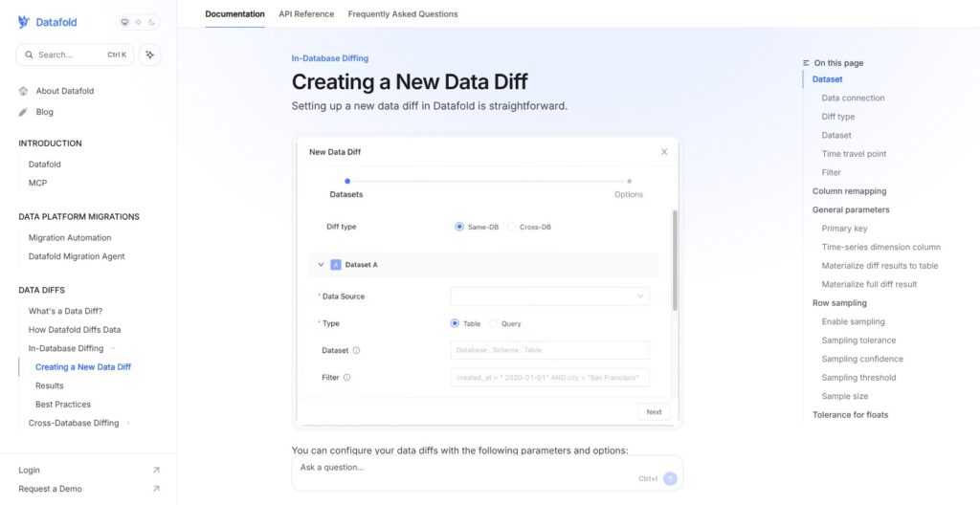Jump to Diff type section
This screenshot has height=505, width=980.
click(838, 117)
